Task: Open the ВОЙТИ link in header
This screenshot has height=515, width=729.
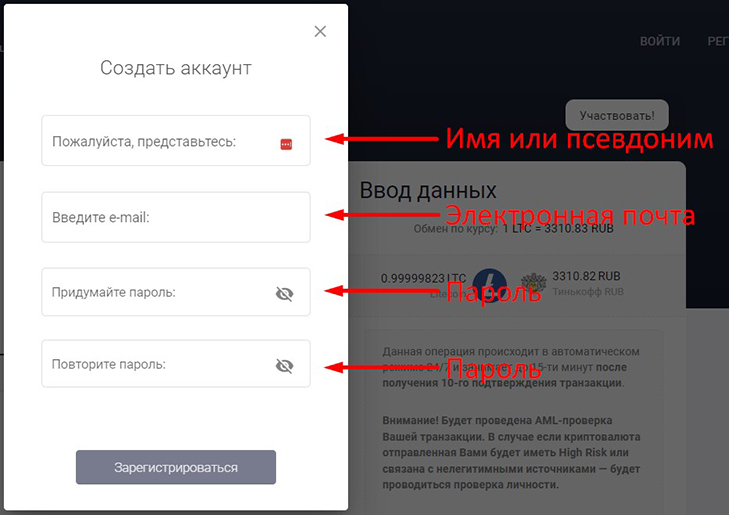Action: [x=660, y=41]
